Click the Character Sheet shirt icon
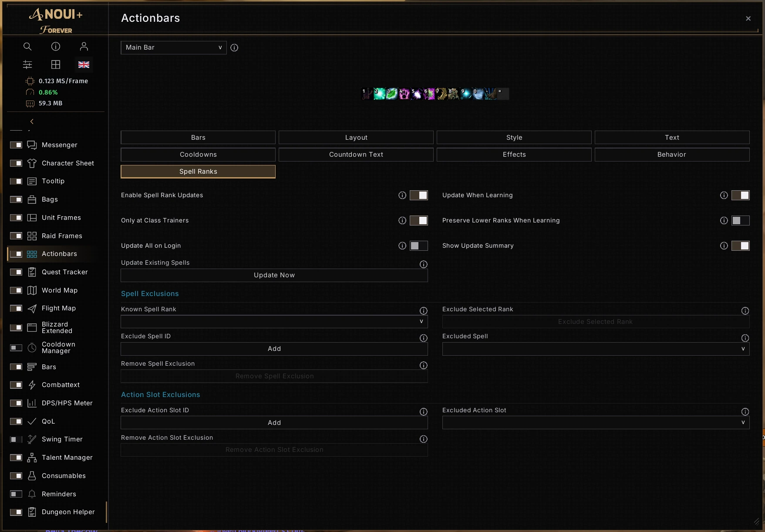The height and width of the screenshot is (532, 765). click(x=32, y=163)
